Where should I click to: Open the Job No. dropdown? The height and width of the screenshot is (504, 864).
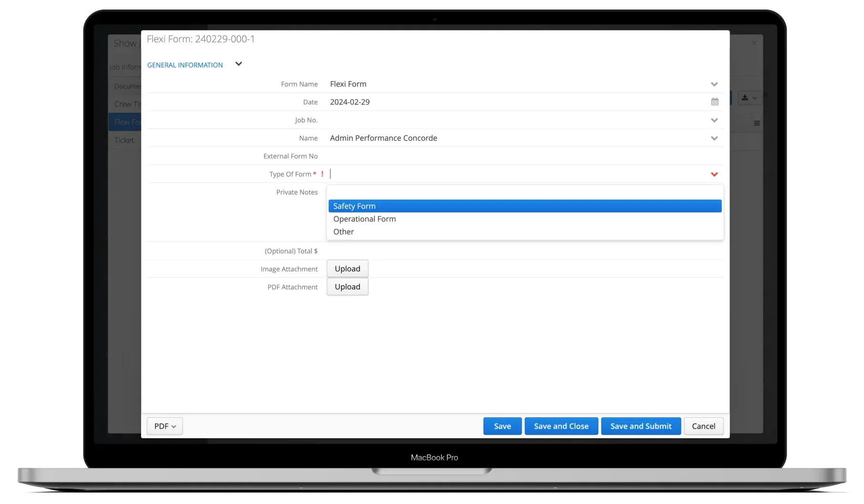click(714, 120)
